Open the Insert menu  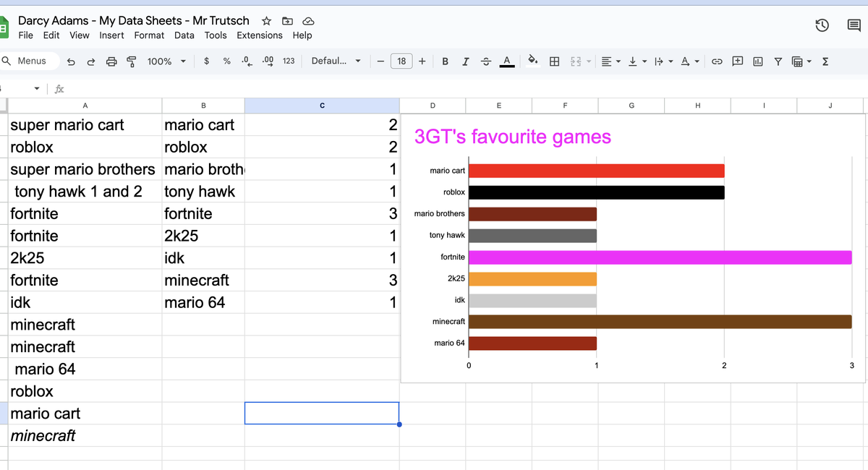click(x=111, y=35)
